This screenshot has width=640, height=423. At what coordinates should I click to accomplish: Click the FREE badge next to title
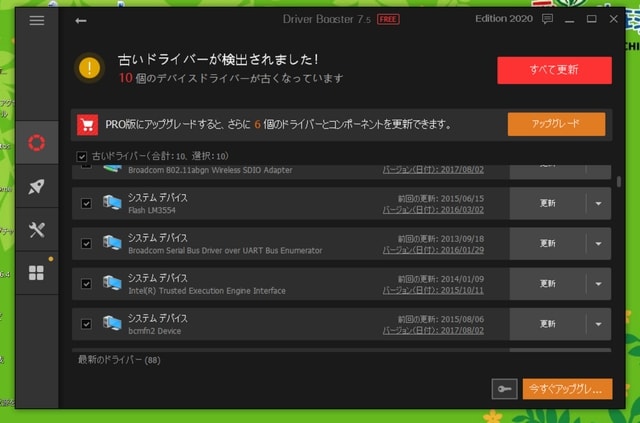(388, 19)
